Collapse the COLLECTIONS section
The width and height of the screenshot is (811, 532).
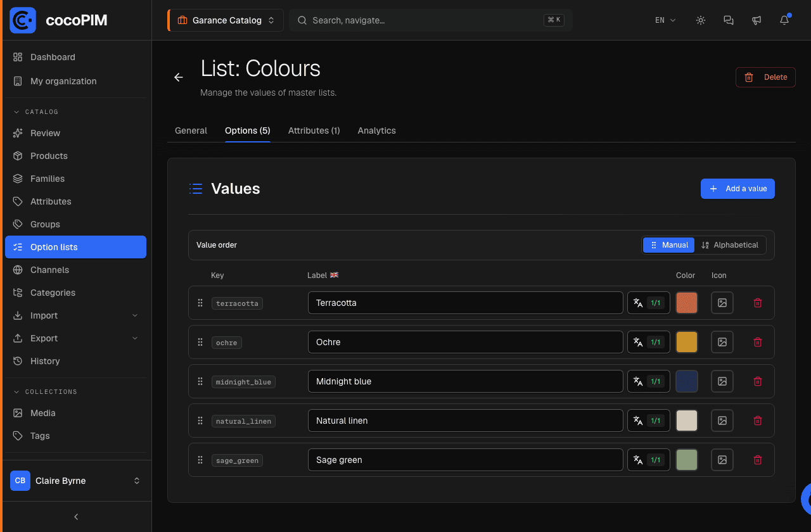pyautogui.click(x=44, y=392)
